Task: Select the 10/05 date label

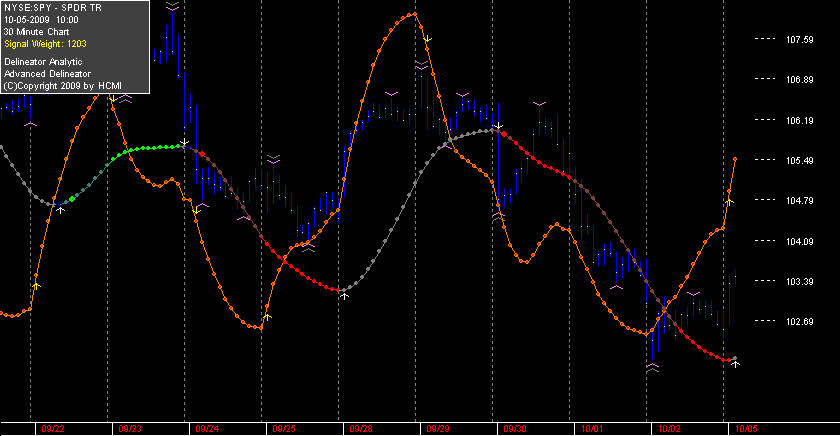Action: tap(746, 429)
